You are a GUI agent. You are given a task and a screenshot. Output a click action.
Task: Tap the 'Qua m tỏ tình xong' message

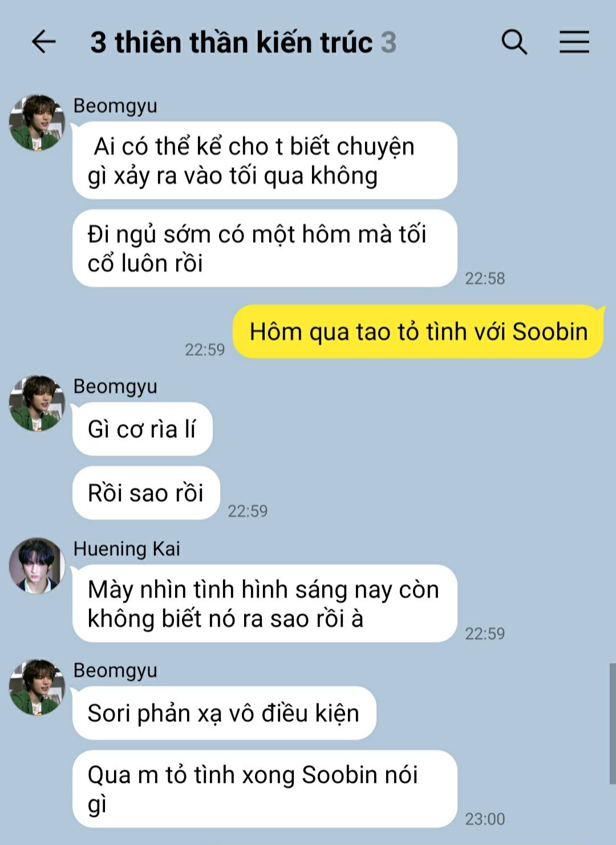tap(265, 789)
